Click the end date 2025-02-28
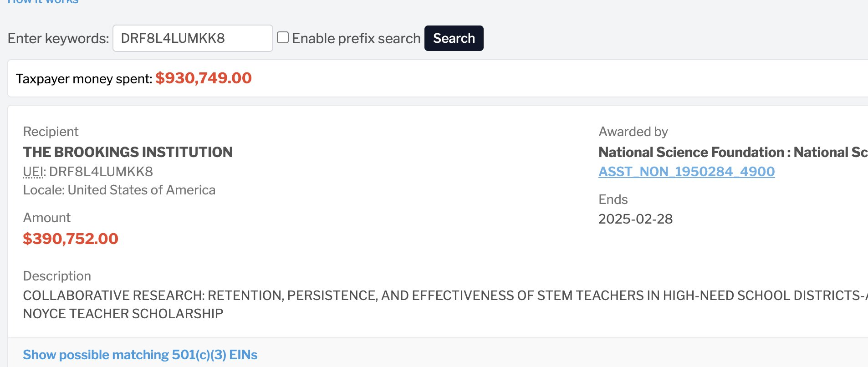This screenshot has height=367, width=868. click(x=635, y=219)
